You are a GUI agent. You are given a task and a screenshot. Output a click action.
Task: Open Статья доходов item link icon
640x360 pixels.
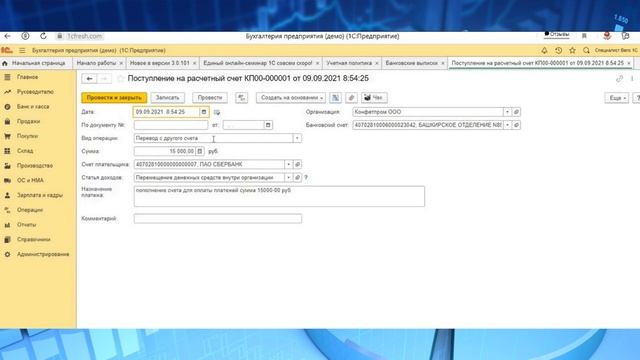[298, 178]
